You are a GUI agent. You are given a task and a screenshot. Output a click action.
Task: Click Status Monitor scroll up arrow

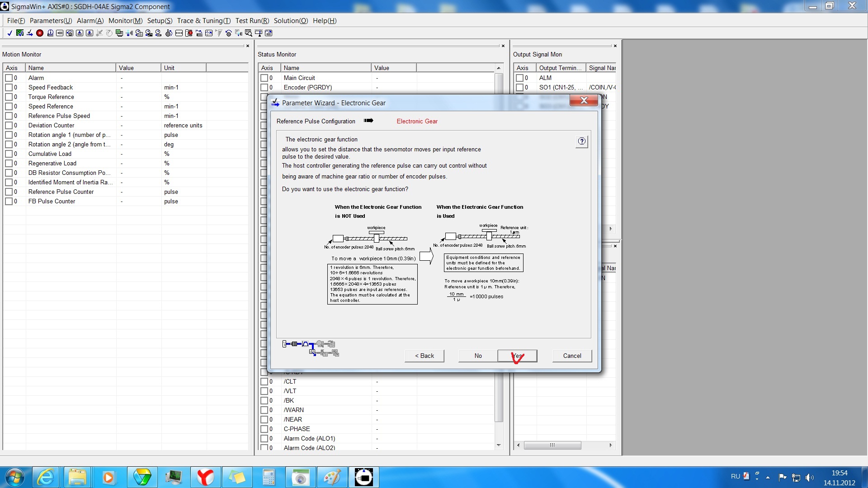(498, 68)
